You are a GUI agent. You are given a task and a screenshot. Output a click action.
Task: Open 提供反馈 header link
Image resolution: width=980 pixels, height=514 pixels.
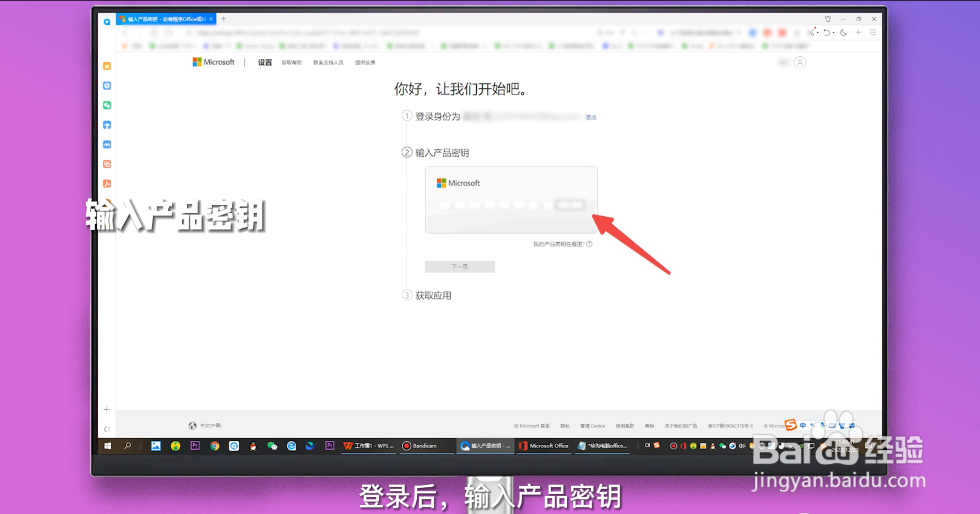(x=365, y=63)
